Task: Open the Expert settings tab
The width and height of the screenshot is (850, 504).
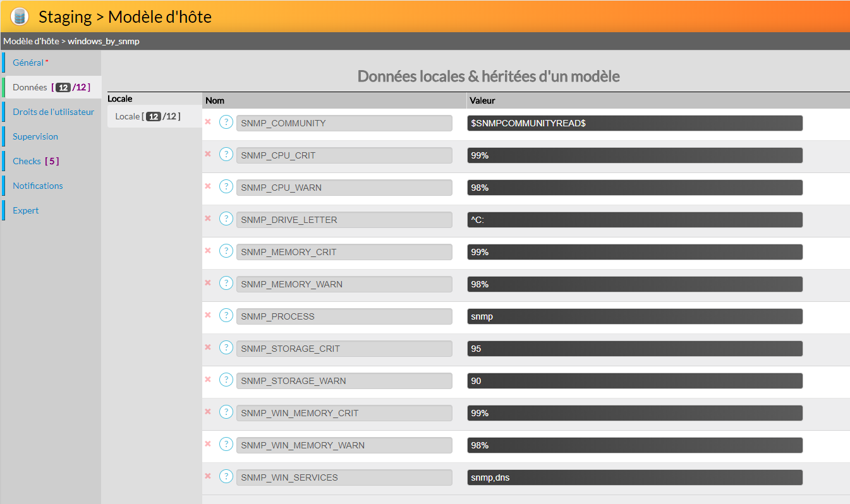Action: [x=26, y=210]
